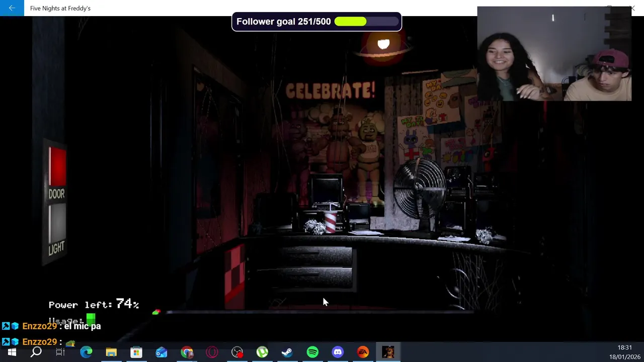Viewport: 644px width, 362px height.
Task: Open File Explorer from the taskbar
Action: (111, 352)
